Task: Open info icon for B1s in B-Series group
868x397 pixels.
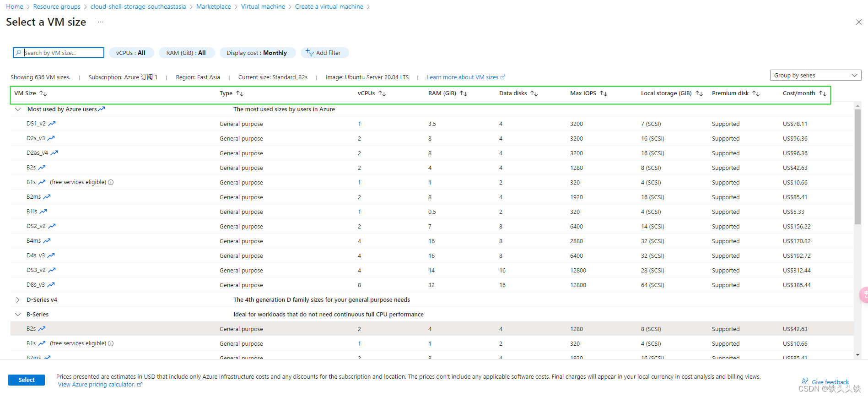Action: coord(111,343)
